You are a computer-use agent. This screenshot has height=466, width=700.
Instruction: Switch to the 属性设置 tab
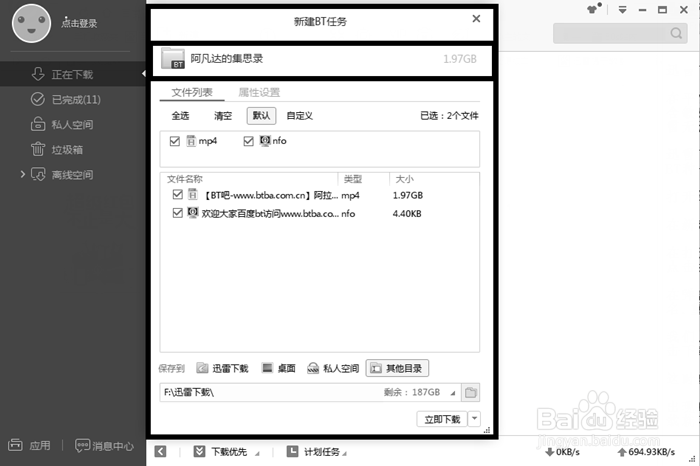tap(259, 93)
